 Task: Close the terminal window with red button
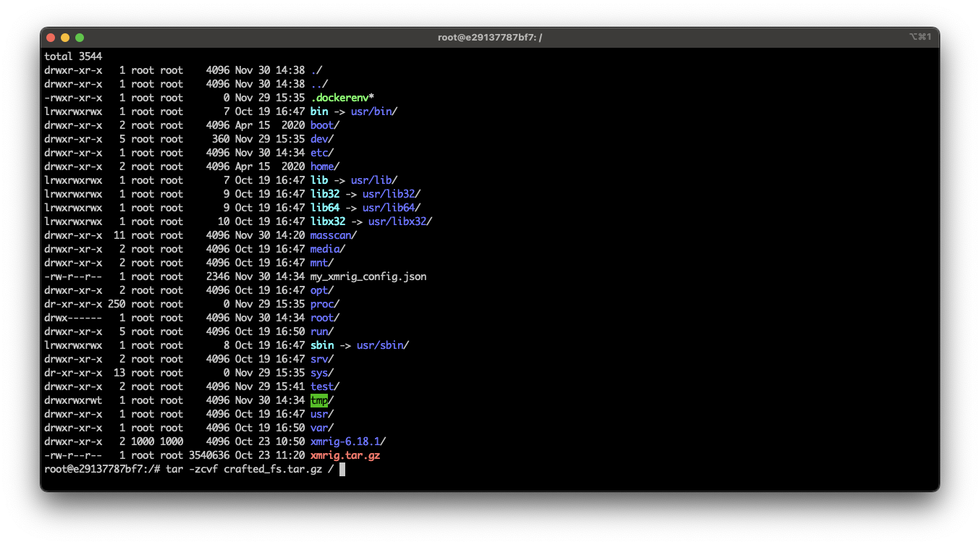[51, 38]
